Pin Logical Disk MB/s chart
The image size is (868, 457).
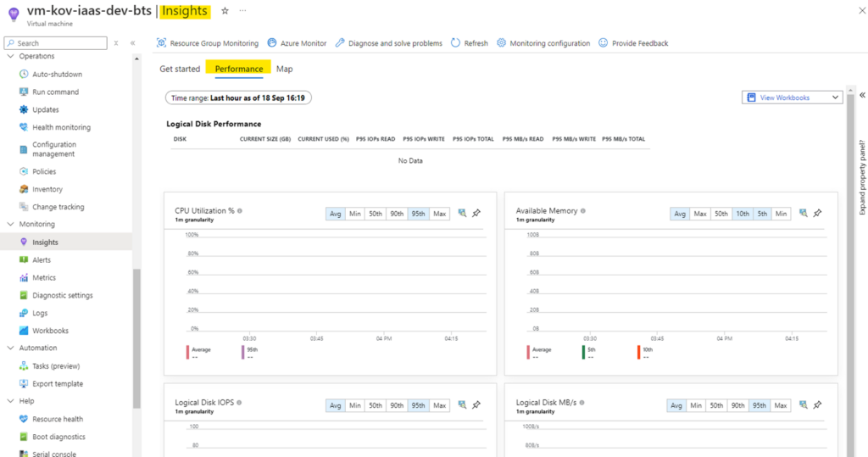point(818,405)
